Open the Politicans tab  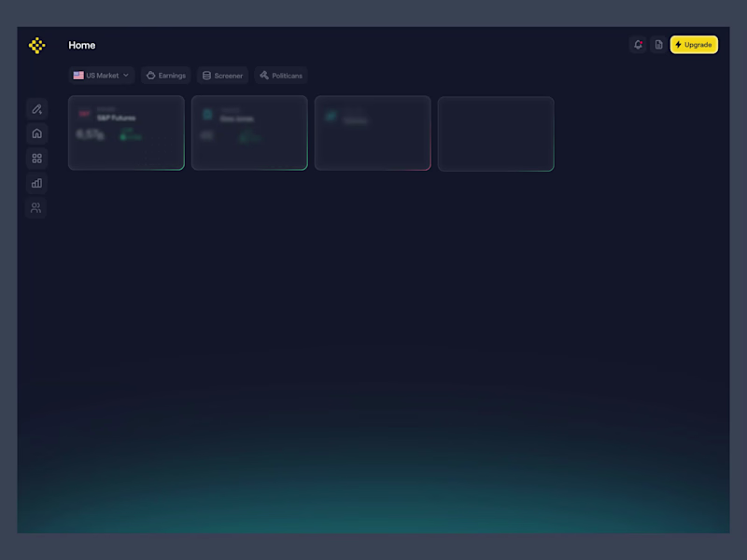(x=281, y=76)
